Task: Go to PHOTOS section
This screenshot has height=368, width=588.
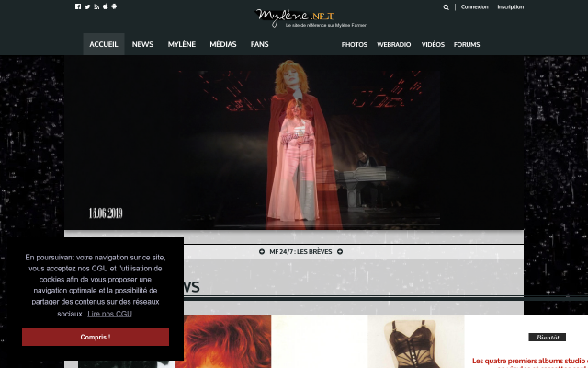Action: [354, 45]
